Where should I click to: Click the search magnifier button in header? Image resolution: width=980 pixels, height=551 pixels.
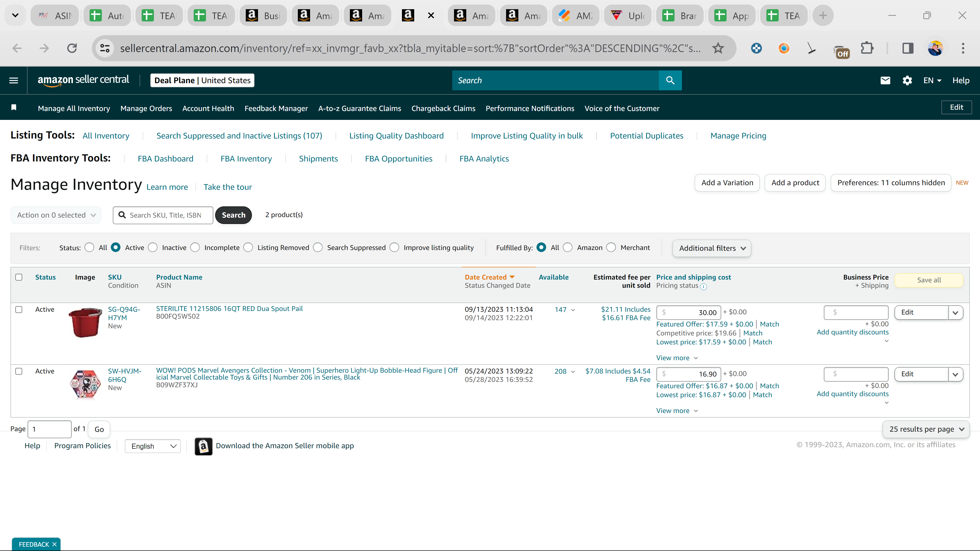pos(670,80)
